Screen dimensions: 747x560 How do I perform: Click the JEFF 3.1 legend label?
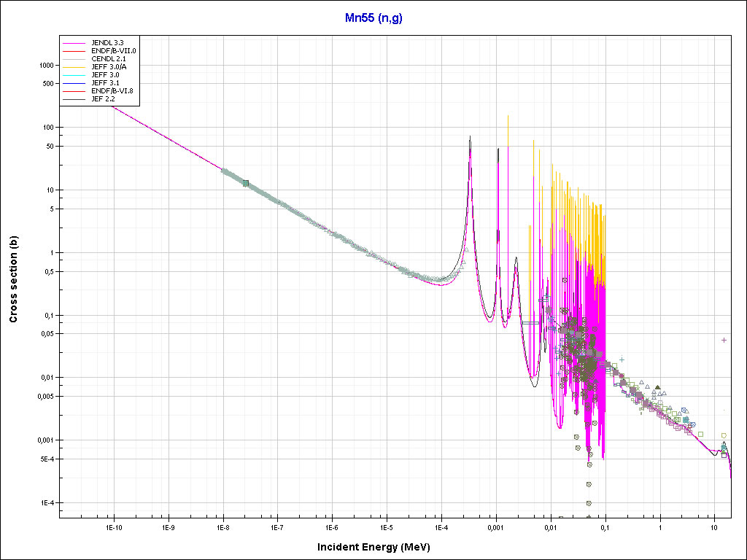pos(104,83)
